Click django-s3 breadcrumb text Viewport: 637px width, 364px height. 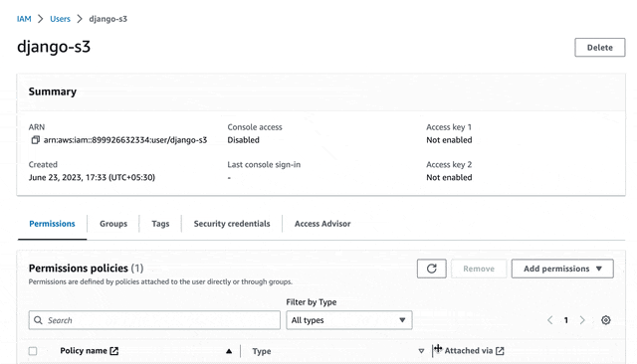coord(108,19)
